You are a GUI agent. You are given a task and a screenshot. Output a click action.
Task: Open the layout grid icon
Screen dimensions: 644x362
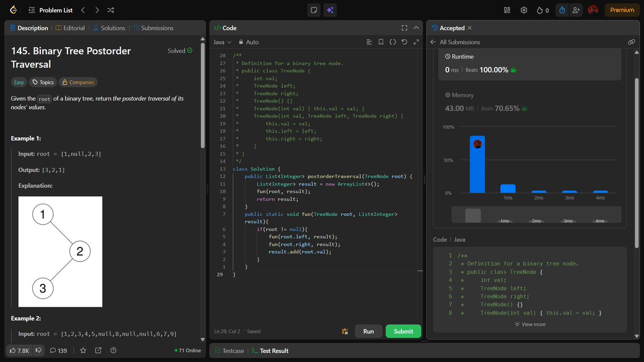click(x=507, y=10)
